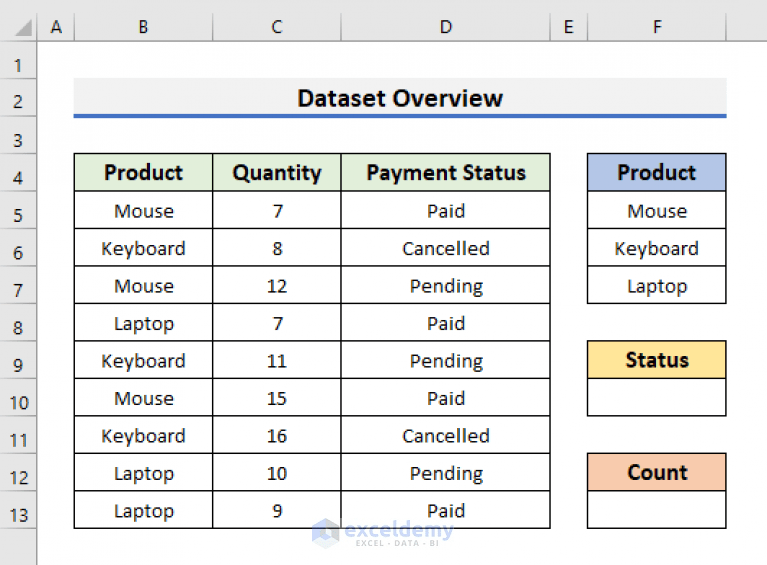Select Mouse in row 5 of column B
Screen dimensions: 767x565
click(x=143, y=210)
